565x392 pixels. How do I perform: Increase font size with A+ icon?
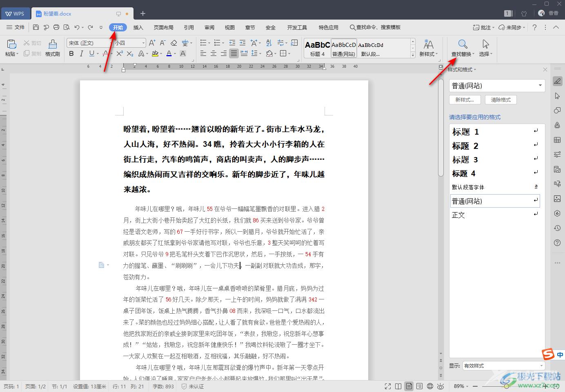click(152, 43)
